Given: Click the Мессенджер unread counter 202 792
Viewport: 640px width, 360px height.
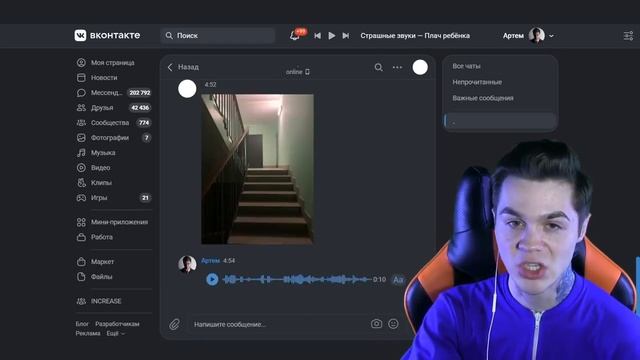Looking at the screenshot, I should click(x=140, y=93).
